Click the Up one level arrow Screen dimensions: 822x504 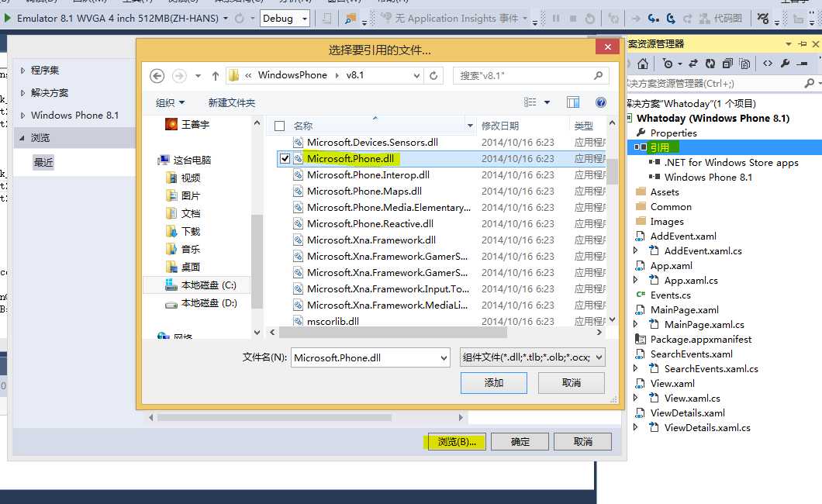pyautogui.click(x=215, y=76)
